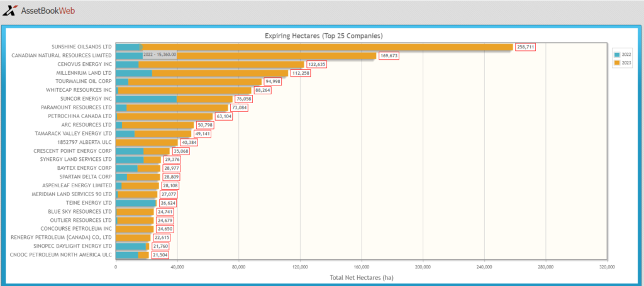This screenshot has width=644, height=286.
Task: Click the 63,104 total value label
Action: pos(224,116)
